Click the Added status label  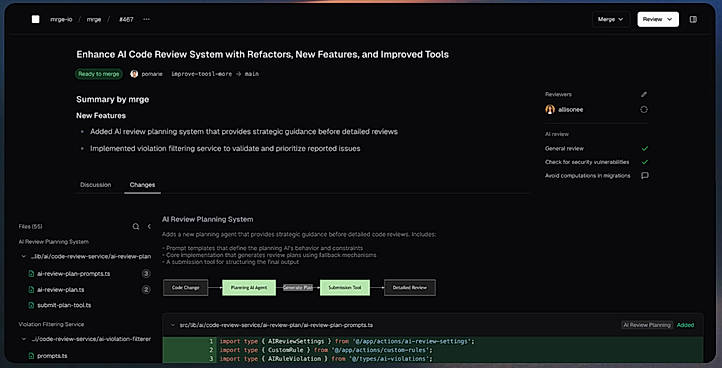coord(685,325)
